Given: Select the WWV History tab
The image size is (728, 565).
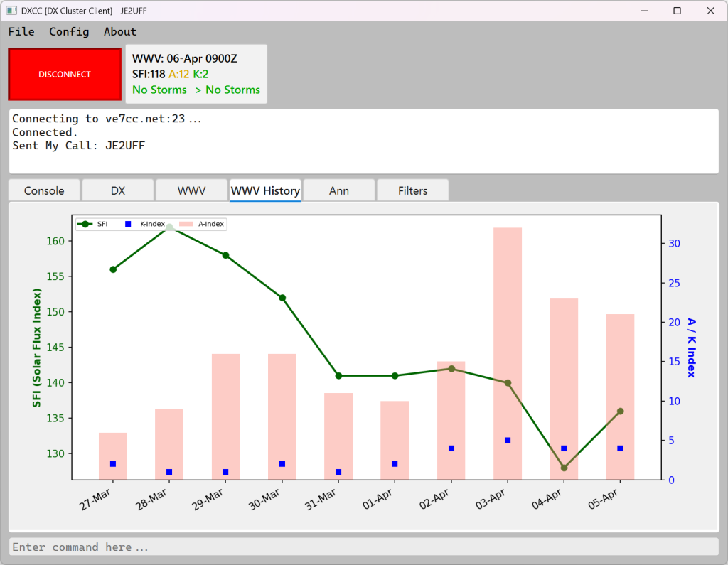Looking at the screenshot, I should coord(265,190).
